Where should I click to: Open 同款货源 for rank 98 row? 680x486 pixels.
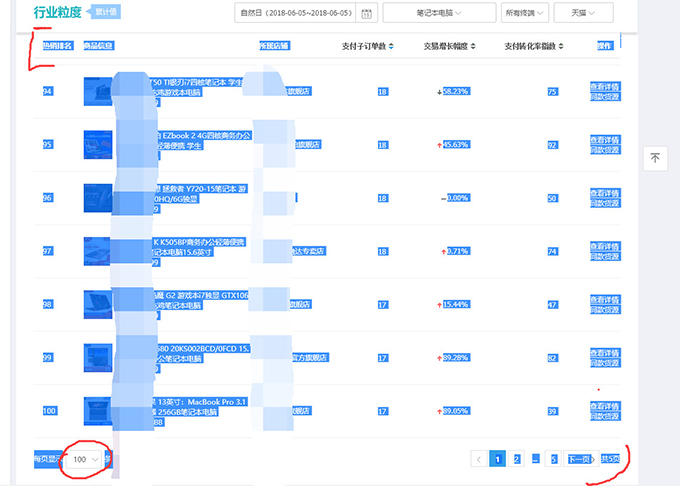click(x=605, y=310)
